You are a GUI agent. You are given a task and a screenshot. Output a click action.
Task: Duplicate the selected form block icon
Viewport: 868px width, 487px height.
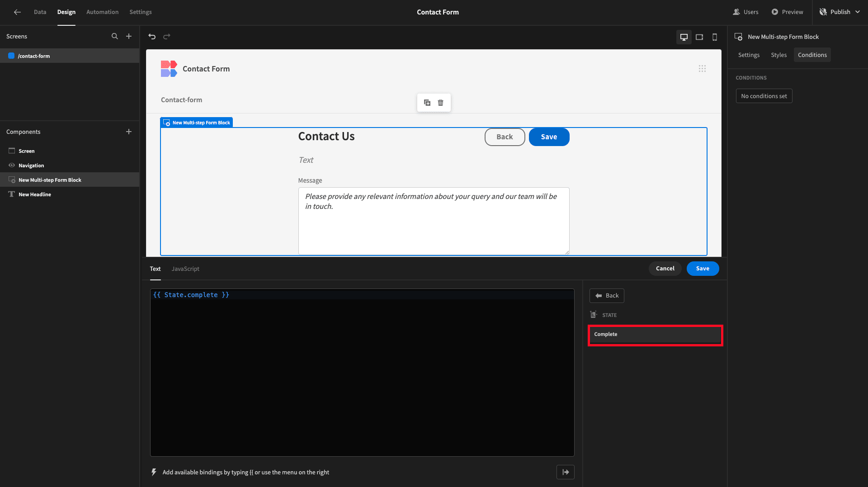click(x=427, y=103)
